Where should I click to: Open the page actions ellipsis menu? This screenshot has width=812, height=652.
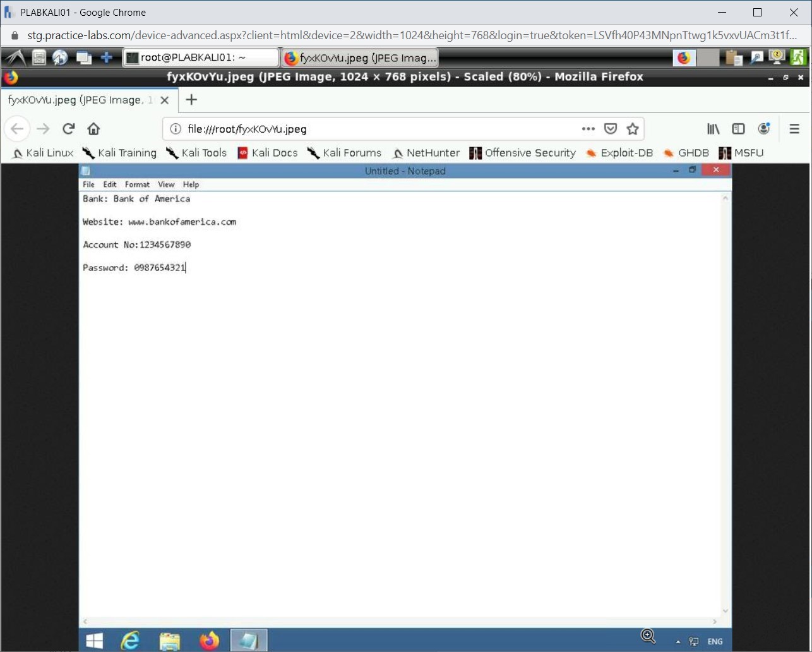click(588, 129)
